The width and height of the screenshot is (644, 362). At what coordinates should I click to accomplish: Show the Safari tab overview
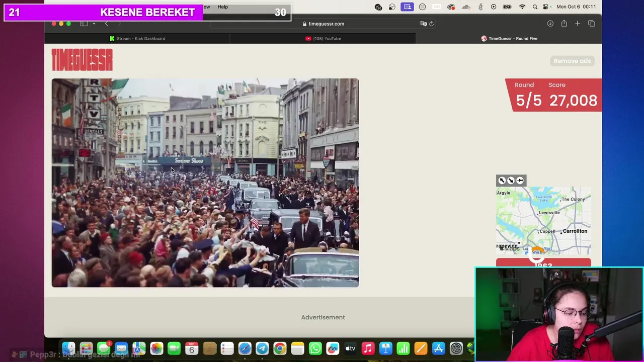coord(592,24)
